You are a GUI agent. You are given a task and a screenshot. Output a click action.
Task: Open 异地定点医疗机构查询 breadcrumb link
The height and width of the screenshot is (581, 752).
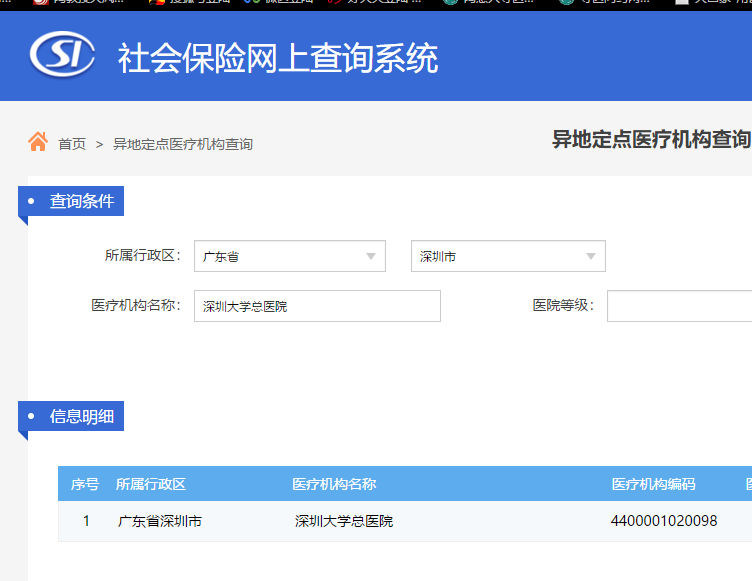183,144
